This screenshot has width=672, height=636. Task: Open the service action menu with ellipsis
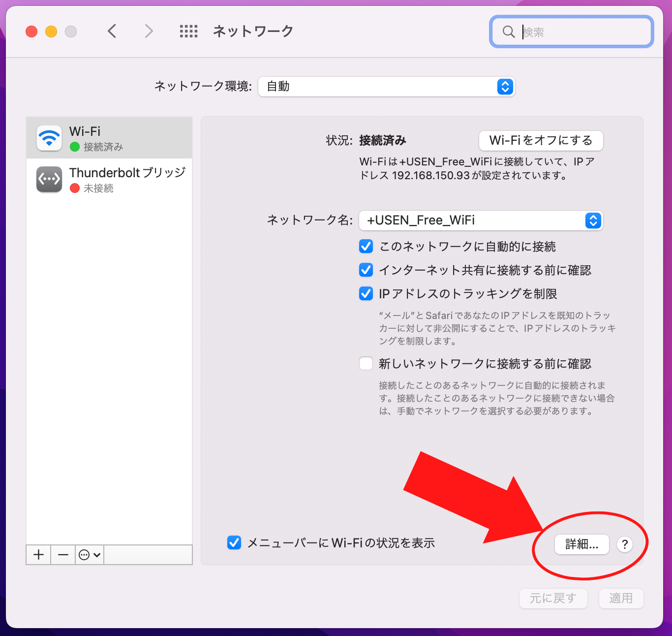pos(90,555)
